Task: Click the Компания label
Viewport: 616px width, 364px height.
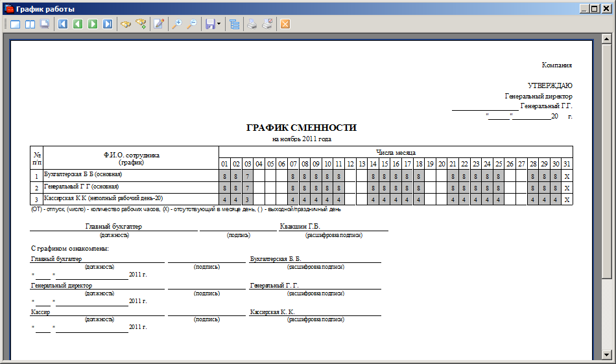Action: (557, 65)
